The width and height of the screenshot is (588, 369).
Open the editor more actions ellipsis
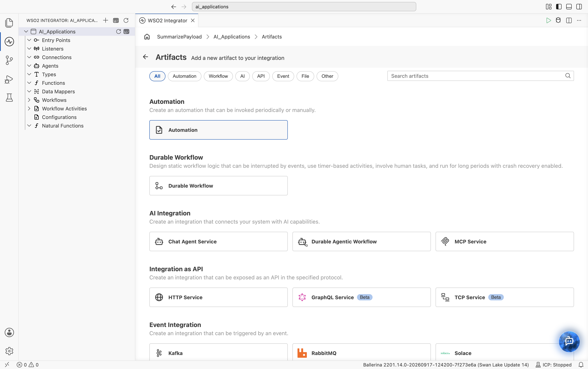[579, 20]
